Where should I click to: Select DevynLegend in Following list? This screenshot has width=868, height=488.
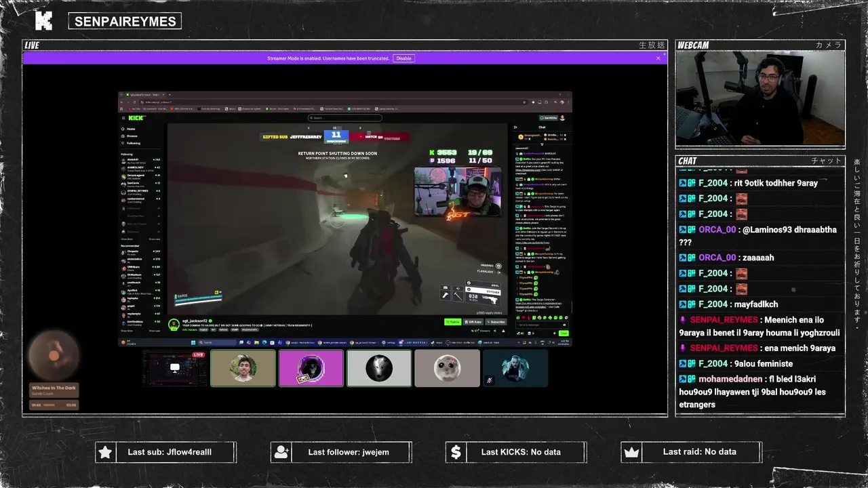point(140,177)
